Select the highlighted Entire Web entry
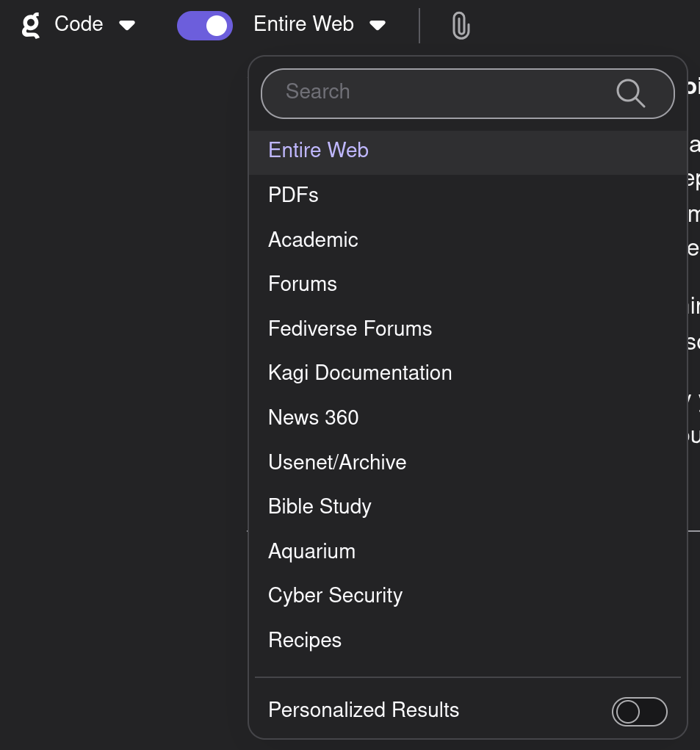 tap(318, 150)
